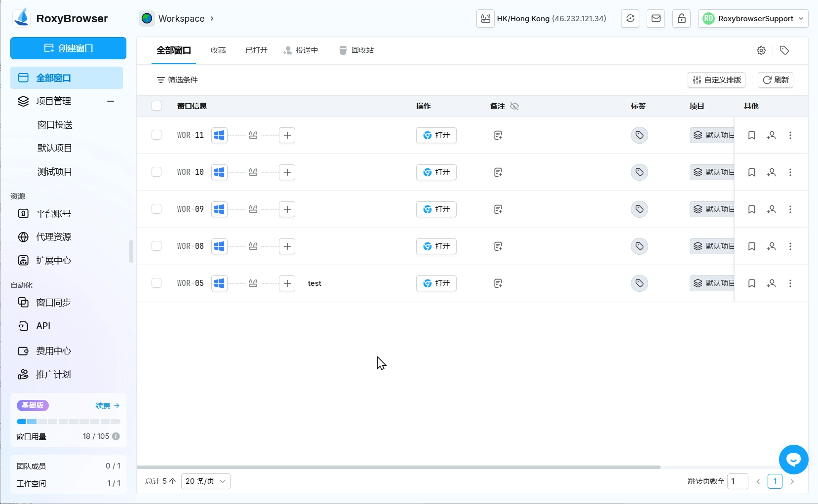Open the live chat support bubble

pyautogui.click(x=793, y=460)
